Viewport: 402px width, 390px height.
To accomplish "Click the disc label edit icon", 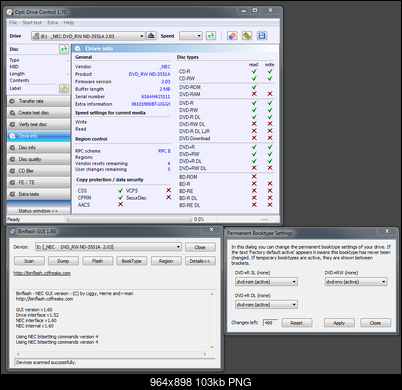I will pyautogui.click(x=64, y=88).
